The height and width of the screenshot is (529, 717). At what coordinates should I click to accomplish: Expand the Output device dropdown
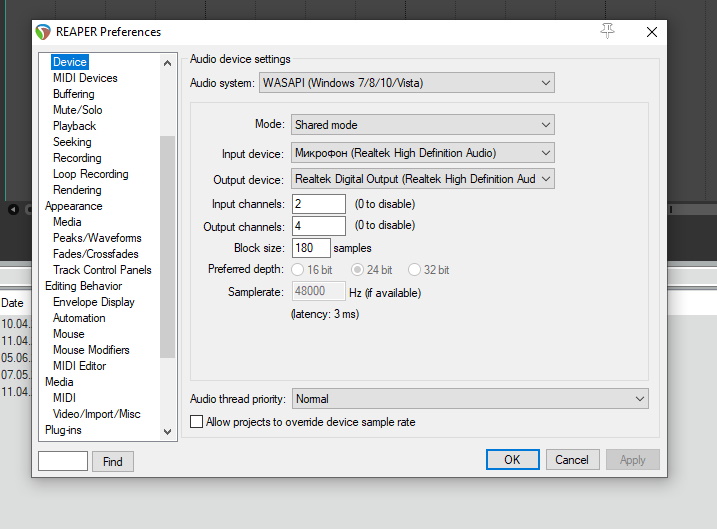tap(423, 179)
